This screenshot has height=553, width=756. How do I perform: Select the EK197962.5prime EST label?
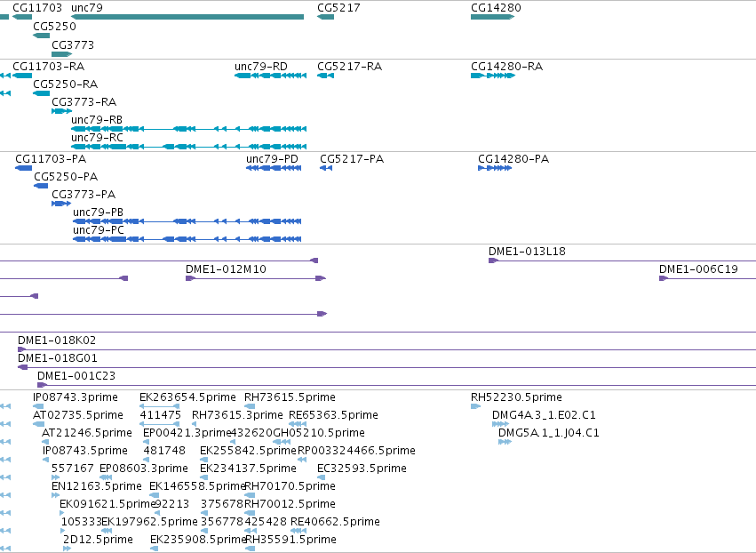(149, 522)
